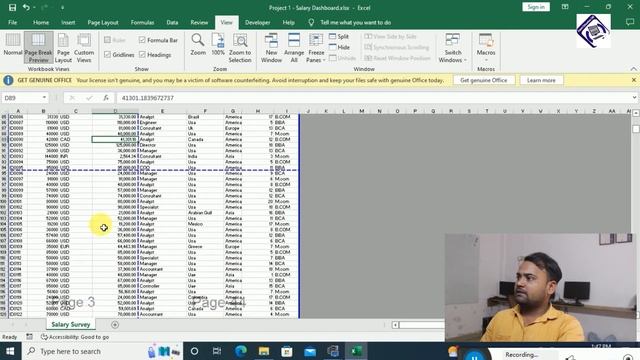Open the Review tab
Image resolution: width=640 pixels, height=360 pixels.
pyautogui.click(x=199, y=22)
